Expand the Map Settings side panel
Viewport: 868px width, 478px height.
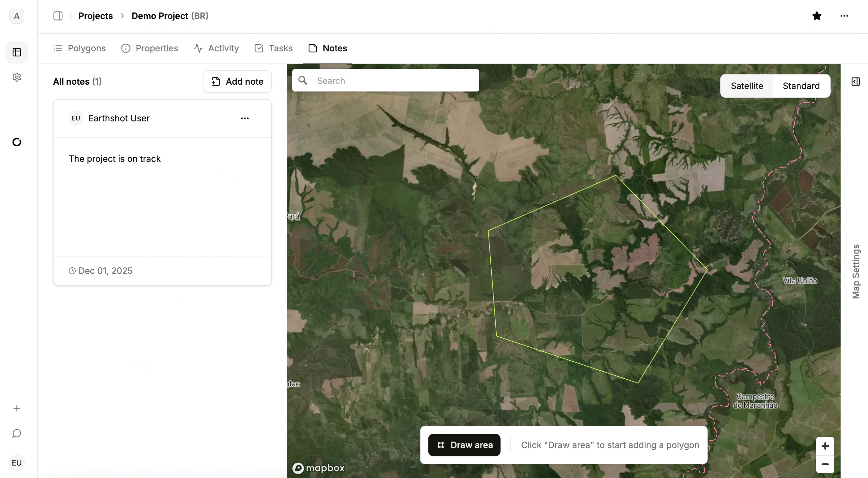click(856, 82)
